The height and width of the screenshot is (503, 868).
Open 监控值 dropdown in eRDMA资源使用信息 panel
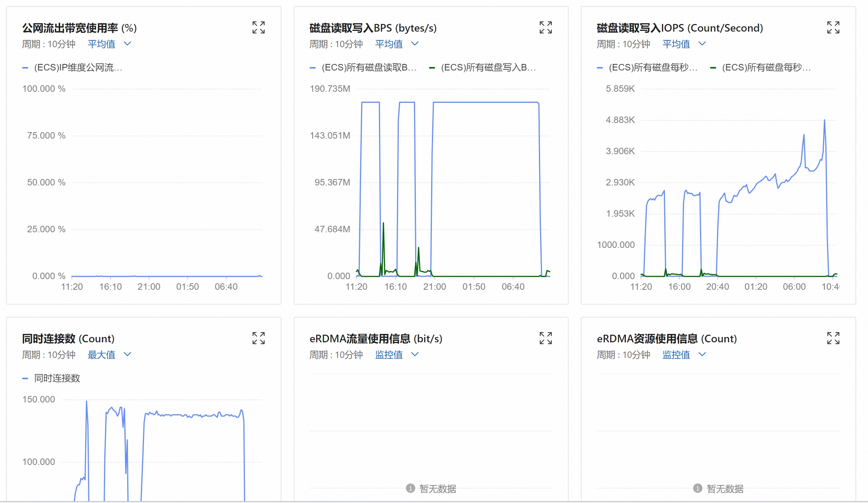click(684, 354)
